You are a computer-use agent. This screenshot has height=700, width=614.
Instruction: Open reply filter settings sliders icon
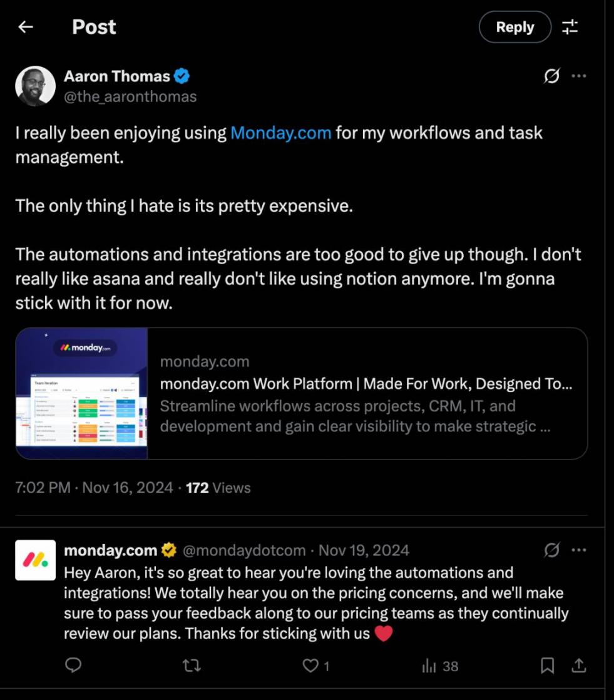tap(570, 27)
